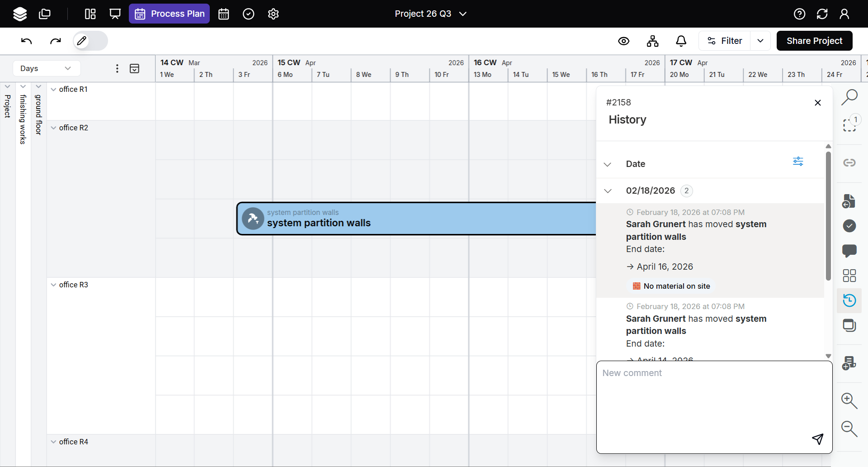The height and width of the screenshot is (467, 868).
Task: Toggle the pencil edit mode switch
Action: pos(90,41)
